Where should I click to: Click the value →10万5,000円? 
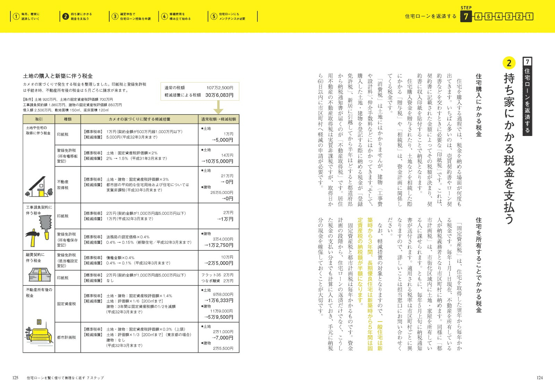pos(217,161)
